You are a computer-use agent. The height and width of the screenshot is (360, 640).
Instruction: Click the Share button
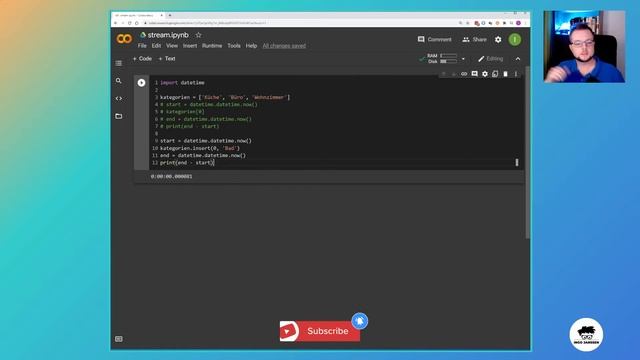point(474,39)
